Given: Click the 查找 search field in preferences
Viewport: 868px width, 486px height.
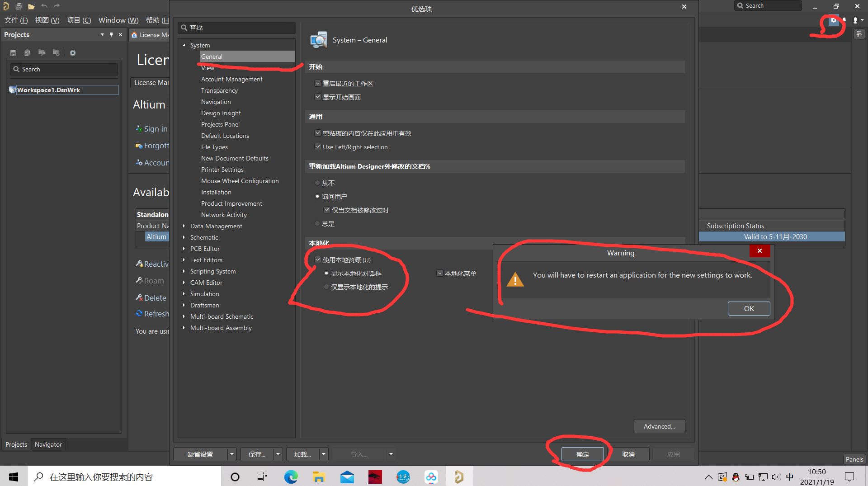Looking at the screenshot, I should point(236,28).
